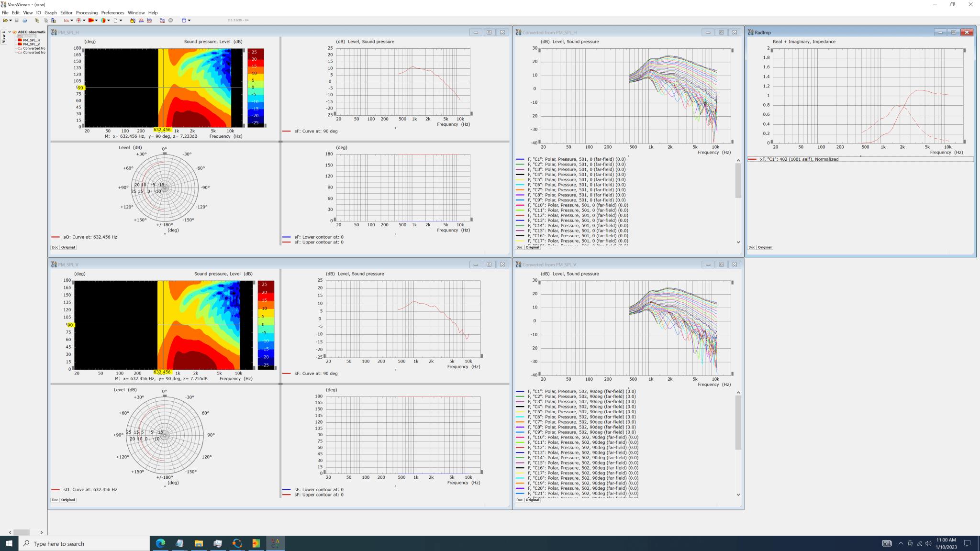The height and width of the screenshot is (551, 980).
Task: Open the notification center icon
Action: tap(967, 543)
